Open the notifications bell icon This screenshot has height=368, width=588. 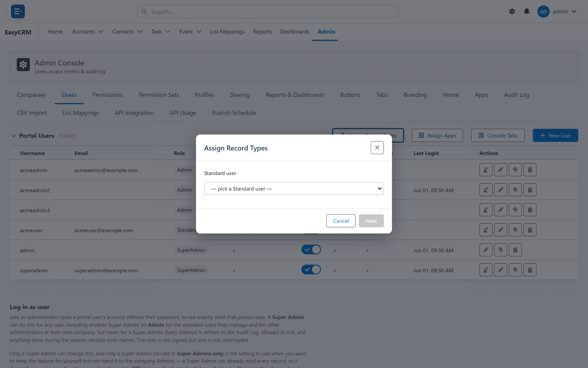point(527,11)
